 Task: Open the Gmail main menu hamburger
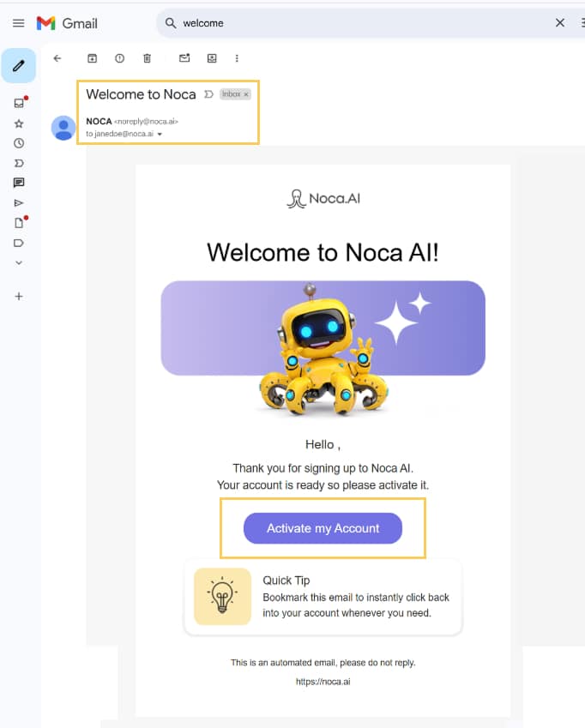tap(19, 23)
